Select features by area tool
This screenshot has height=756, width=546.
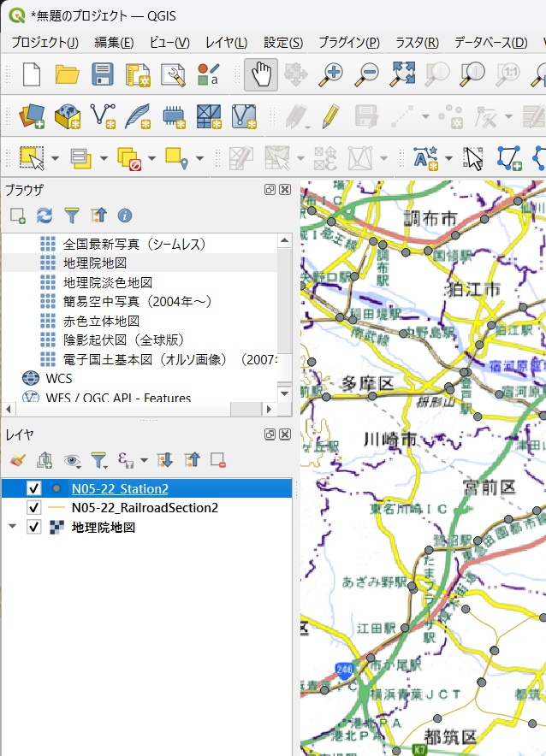32,158
